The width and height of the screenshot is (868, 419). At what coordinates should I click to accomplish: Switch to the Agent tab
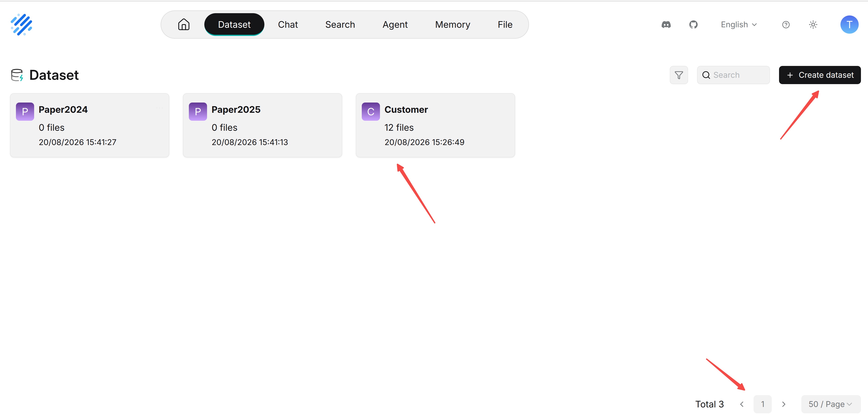(395, 25)
